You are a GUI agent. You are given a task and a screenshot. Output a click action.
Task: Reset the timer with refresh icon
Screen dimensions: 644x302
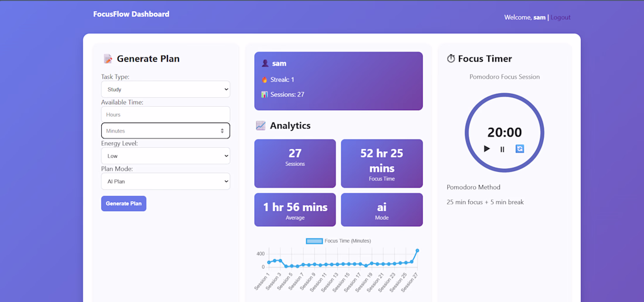point(519,149)
